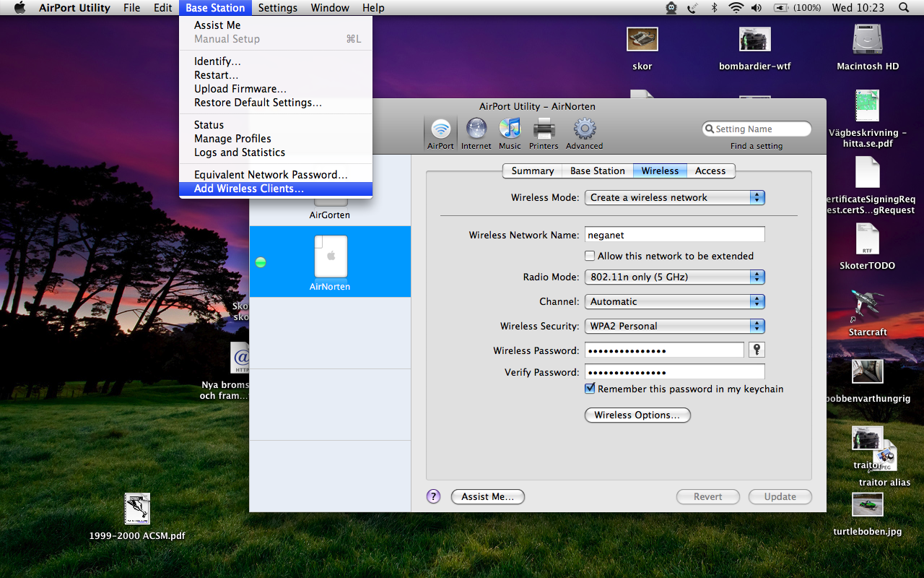This screenshot has height=578, width=924.
Task: Toggle Remember this password in my keychain
Action: 590,389
